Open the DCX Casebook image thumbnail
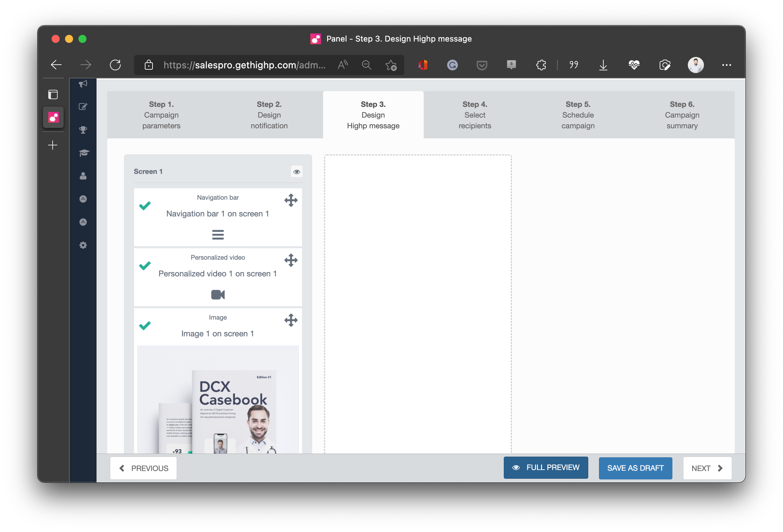 218,399
